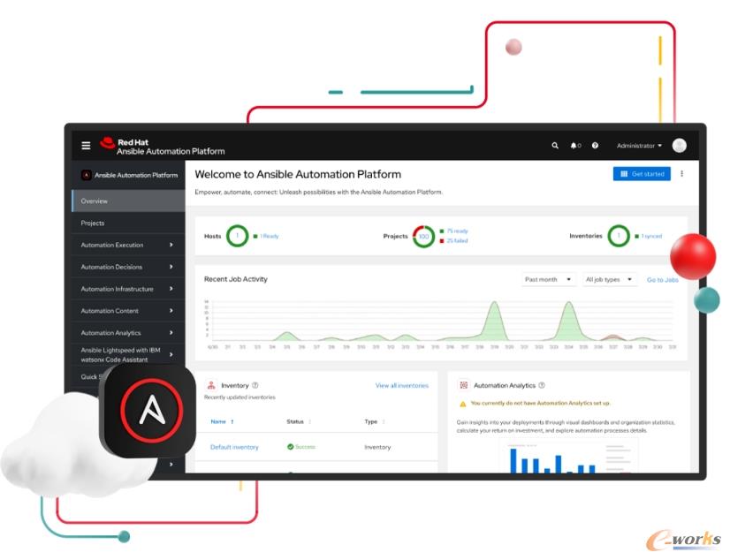Click the Get started button
This screenshot has width=730, height=560.
(x=642, y=174)
